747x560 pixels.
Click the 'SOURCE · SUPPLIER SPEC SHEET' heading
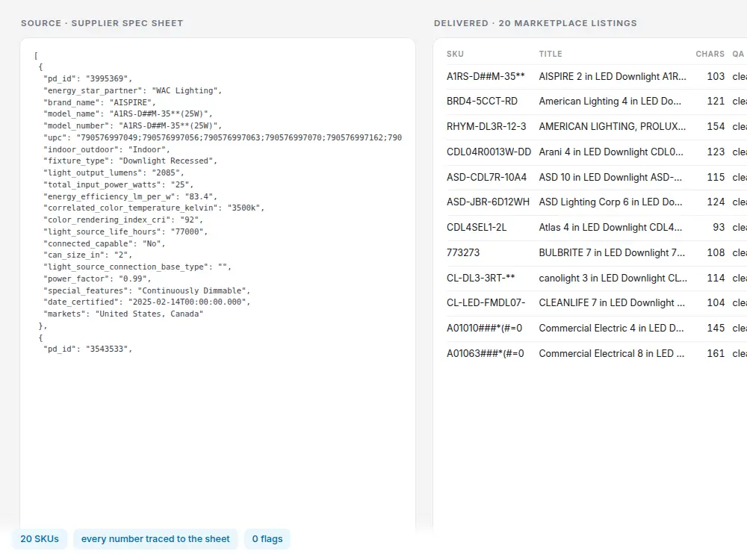point(102,23)
